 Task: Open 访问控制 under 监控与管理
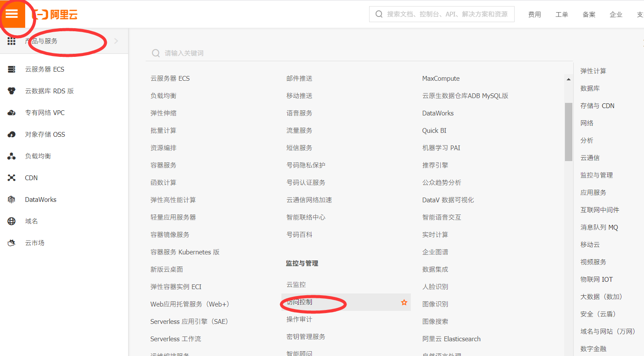(299, 302)
